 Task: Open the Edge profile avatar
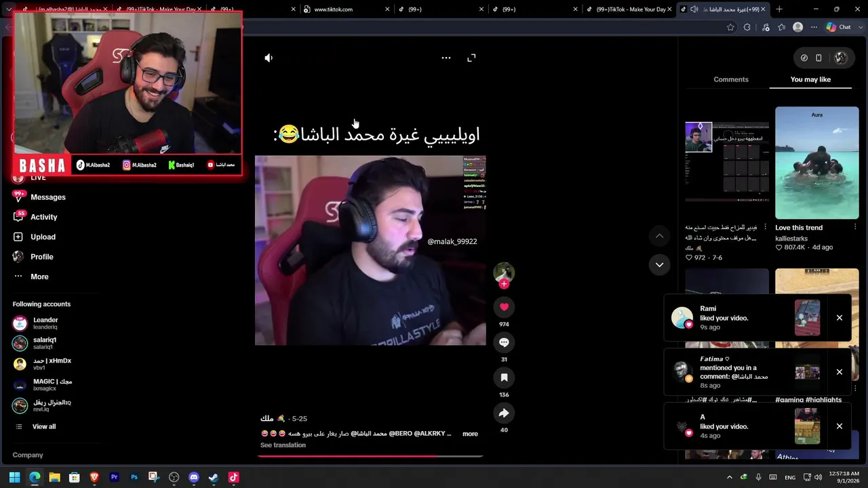click(x=798, y=27)
